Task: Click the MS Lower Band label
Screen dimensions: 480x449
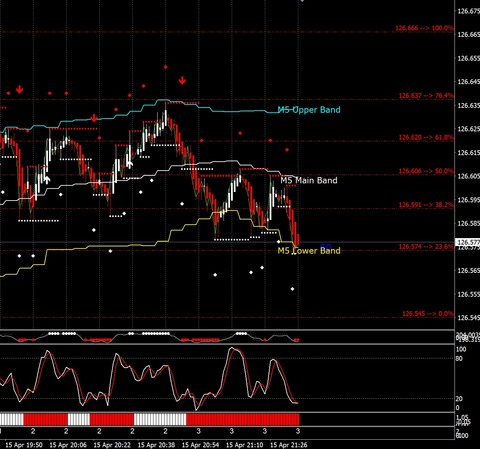Action: pyautogui.click(x=309, y=251)
